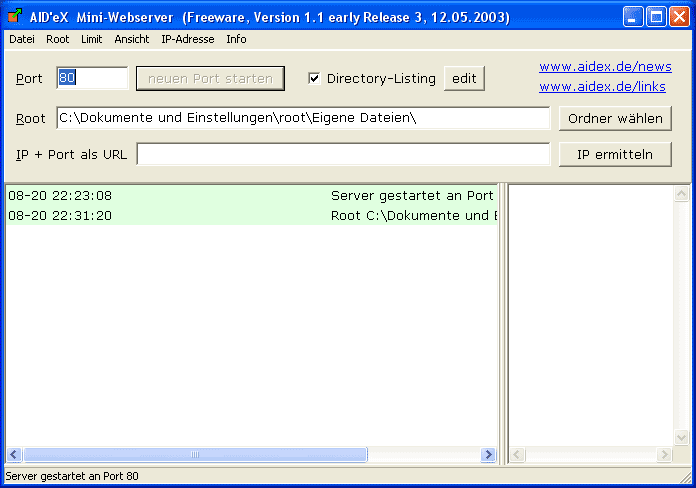Click status bar text 'Server gestartet an Port 80'
696x488 pixels.
pyautogui.click(x=72, y=476)
